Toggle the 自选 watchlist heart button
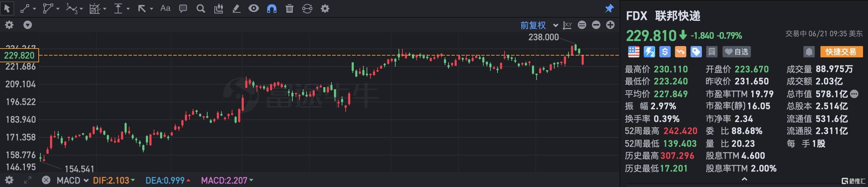868x187 pixels. click(736, 52)
